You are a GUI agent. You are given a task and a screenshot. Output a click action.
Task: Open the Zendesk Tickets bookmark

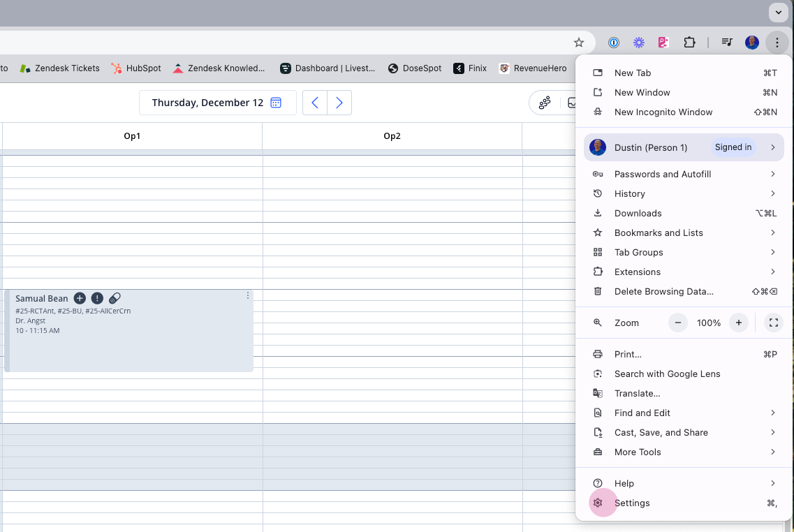click(x=60, y=68)
